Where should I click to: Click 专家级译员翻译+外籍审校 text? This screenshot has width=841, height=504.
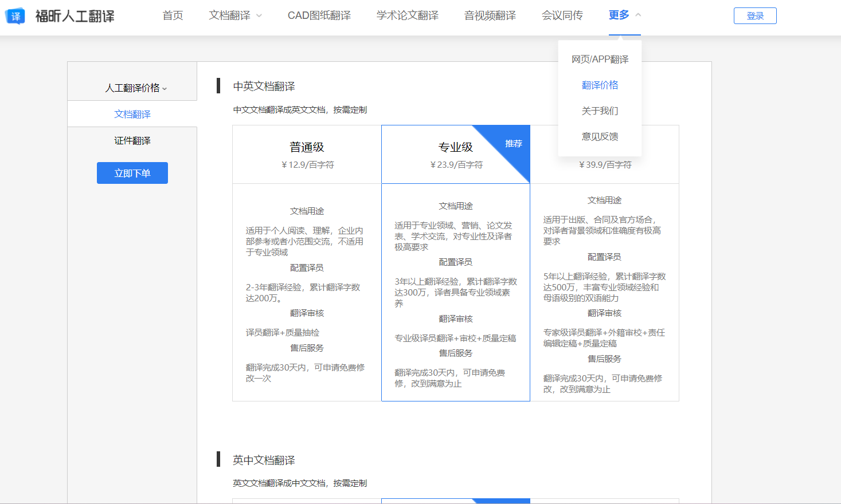coord(604,338)
